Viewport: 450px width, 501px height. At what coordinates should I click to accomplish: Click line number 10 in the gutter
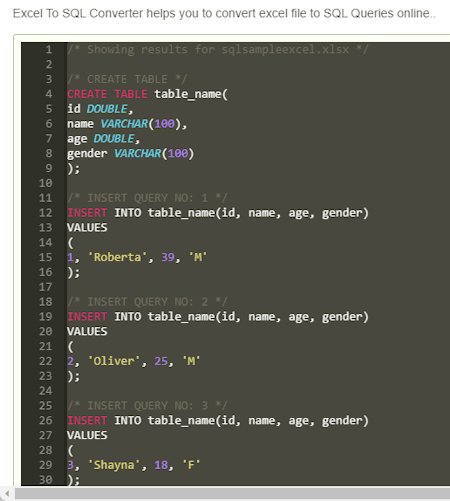46,183
